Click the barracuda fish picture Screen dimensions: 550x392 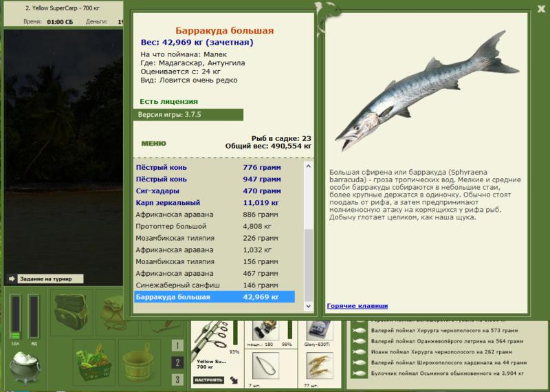click(427, 91)
